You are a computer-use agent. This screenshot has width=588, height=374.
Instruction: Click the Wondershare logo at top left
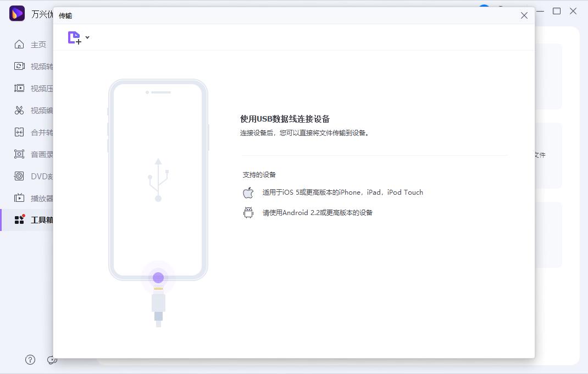pyautogui.click(x=17, y=14)
